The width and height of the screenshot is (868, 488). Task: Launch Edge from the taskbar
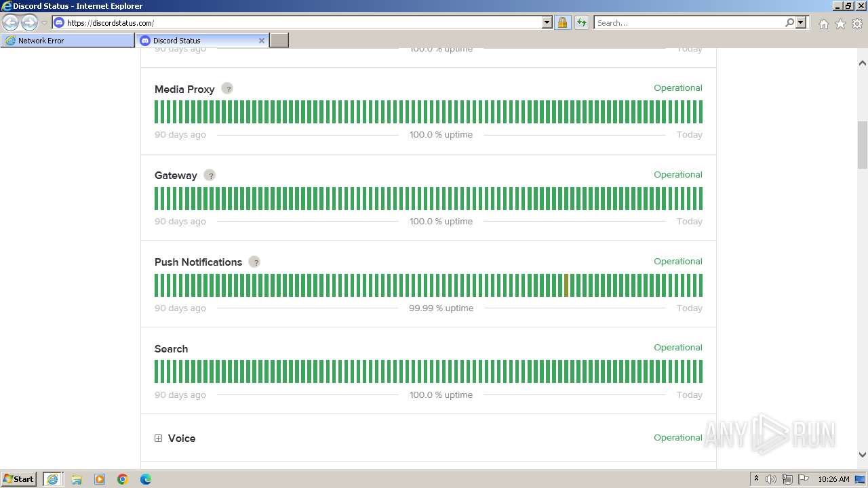pyautogui.click(x=146, y=479)
